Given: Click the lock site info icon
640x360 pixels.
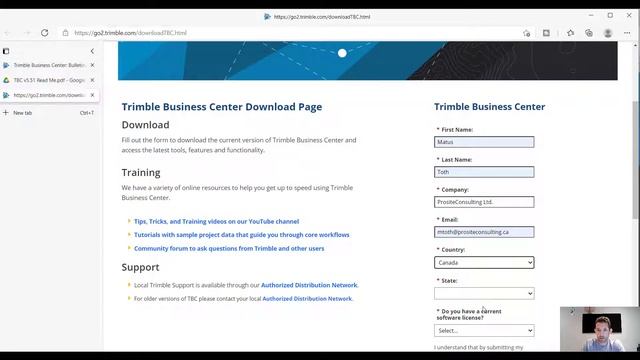Looking at the screenshot, I should (65, 33).
